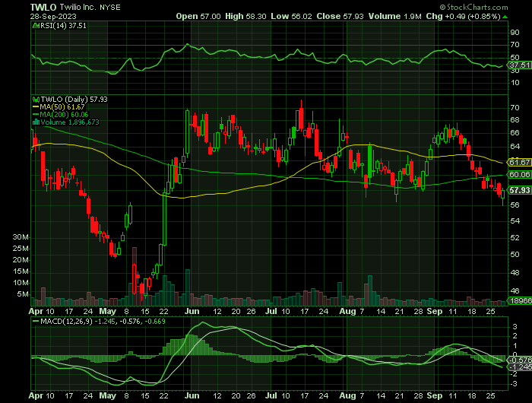Click the 'Volume 1.9M' header value

pyautogui.click(x=395, y=16)
